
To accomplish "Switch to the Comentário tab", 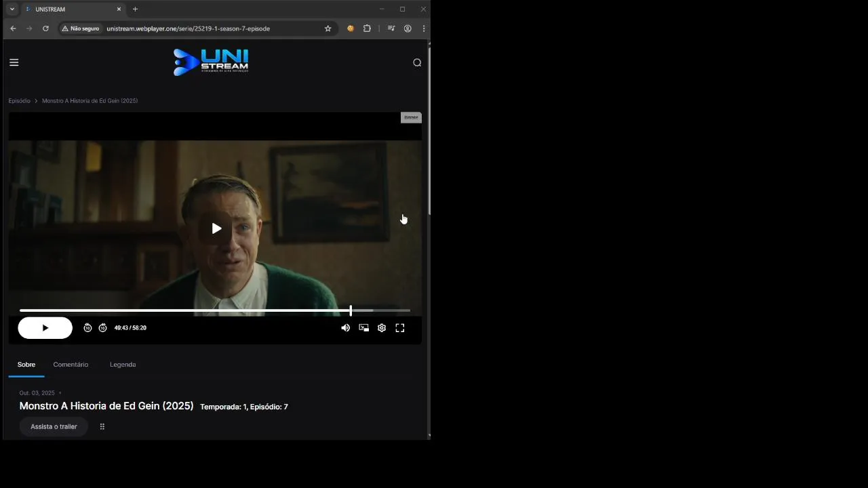I will (71, 365).
